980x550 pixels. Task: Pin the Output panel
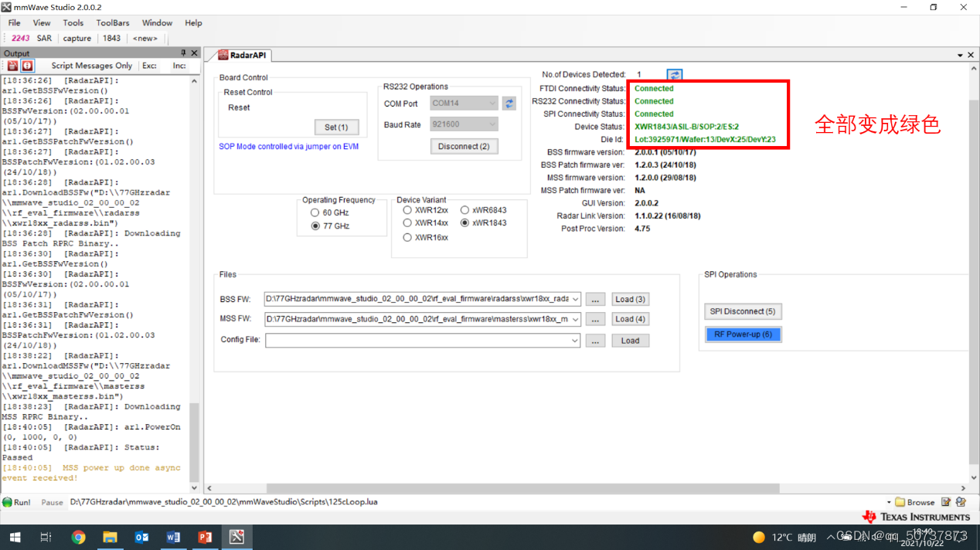click(x=183, y=53)
